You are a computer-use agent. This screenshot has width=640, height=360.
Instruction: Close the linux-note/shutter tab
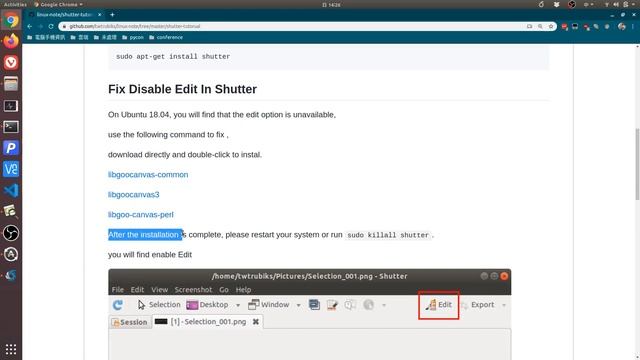pyautogui.click(x=100, y=15)
